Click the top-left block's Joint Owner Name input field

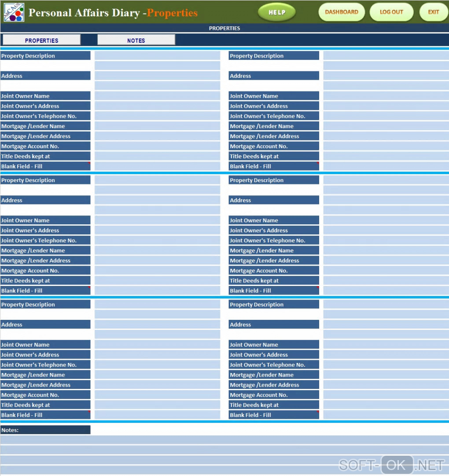[x=157, y=95]
